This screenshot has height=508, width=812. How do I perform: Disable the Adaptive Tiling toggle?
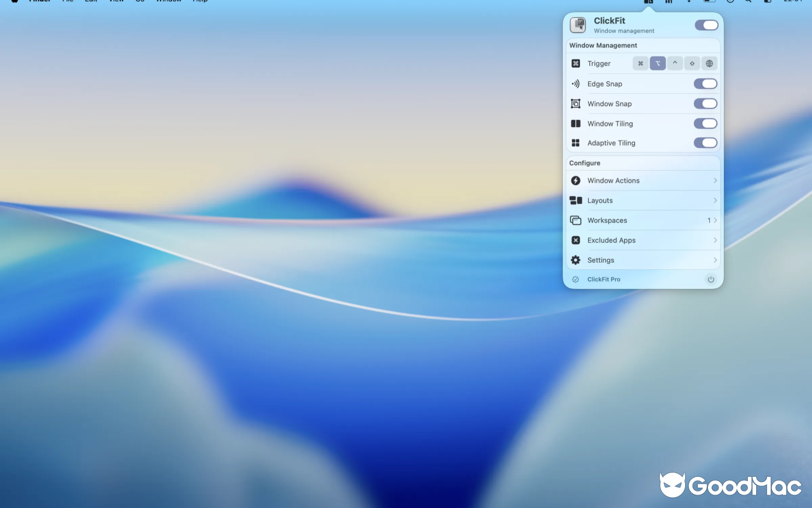[x=705, y=143]
